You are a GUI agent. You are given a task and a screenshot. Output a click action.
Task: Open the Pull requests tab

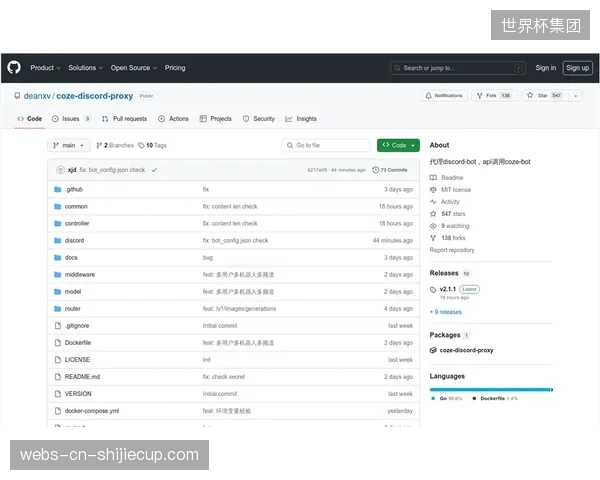(124, 119)
